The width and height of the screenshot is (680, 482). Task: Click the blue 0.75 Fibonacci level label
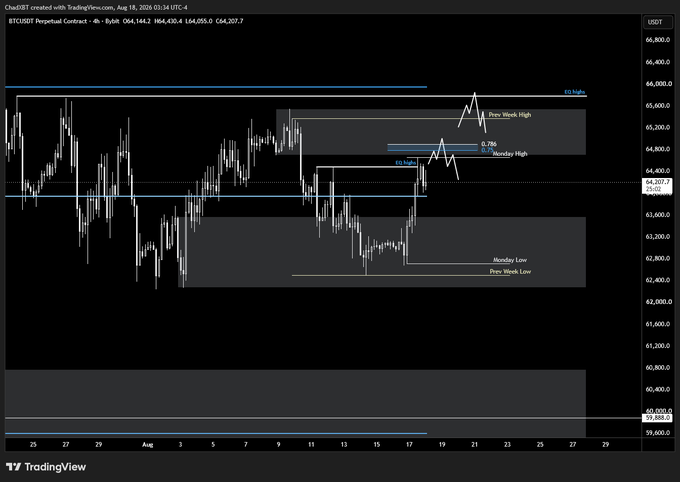487,150
